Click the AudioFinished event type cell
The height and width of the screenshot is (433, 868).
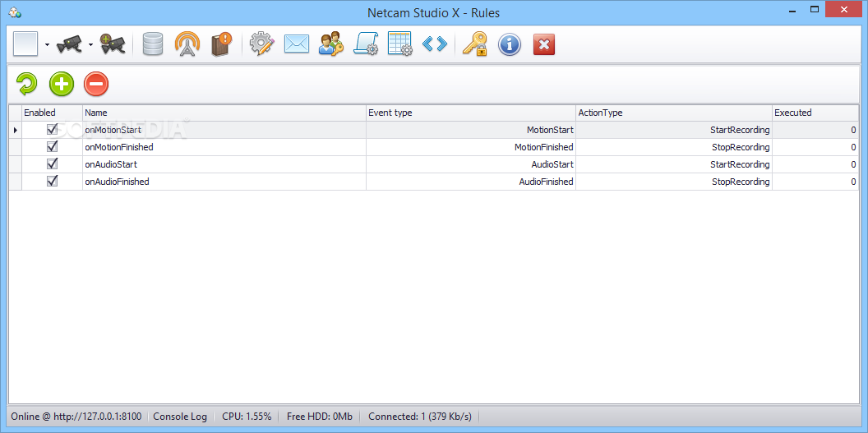point(471,182)
